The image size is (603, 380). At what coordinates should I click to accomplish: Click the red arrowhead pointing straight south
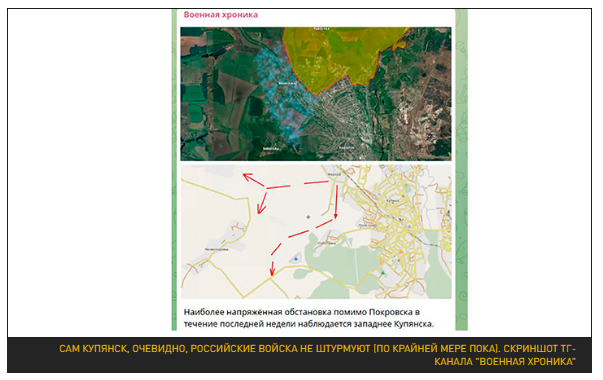click(335, 214)
